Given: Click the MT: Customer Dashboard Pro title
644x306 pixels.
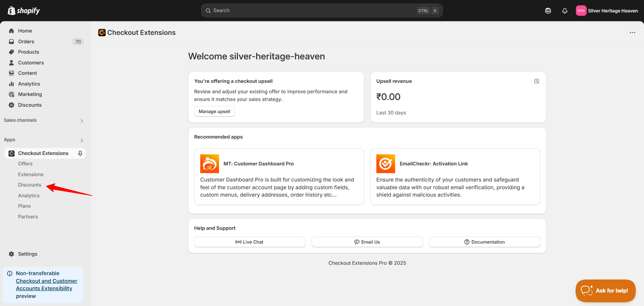Looking at the screenshot, I should tap(259, 164).
